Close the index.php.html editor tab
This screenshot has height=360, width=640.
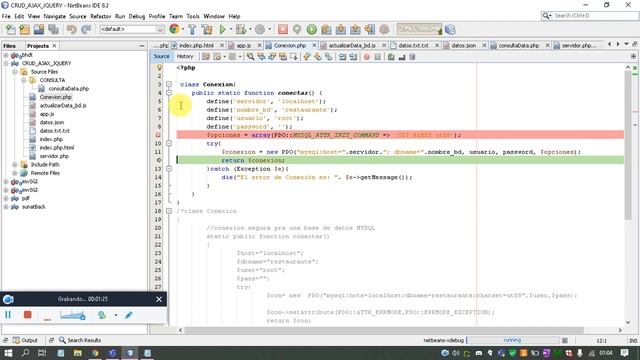tap(222, 45)
